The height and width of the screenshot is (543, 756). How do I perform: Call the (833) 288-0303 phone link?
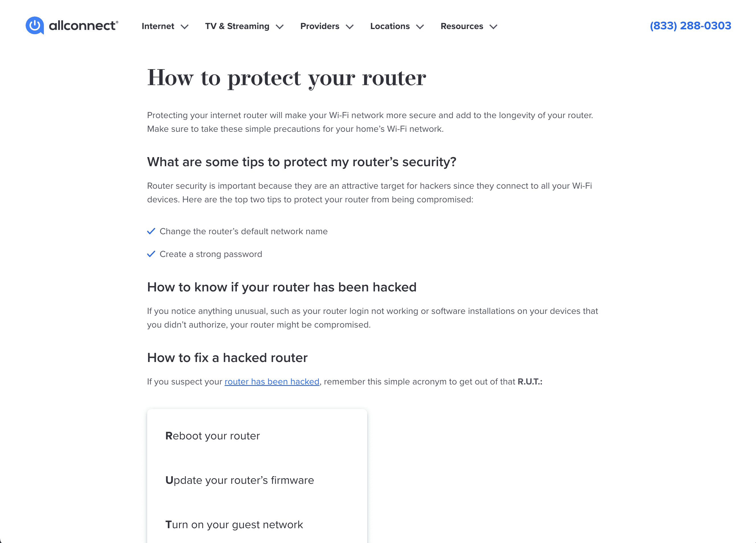[x=690, y=26]
